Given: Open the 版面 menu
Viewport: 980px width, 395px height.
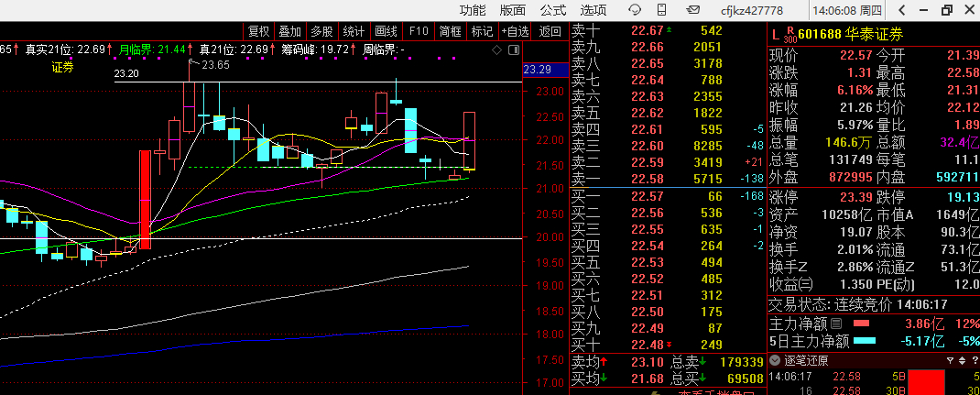Looking at the screenshot, I should [x=513, y=10].
